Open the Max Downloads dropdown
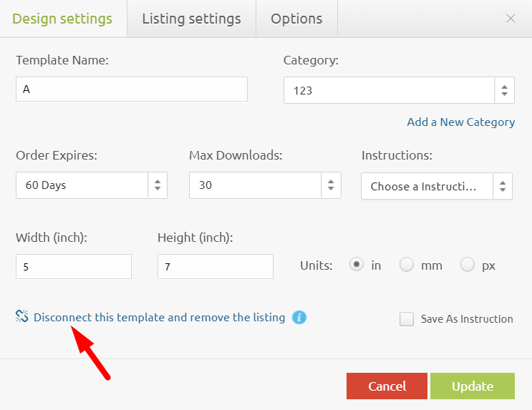The height and width of the screenshot is (410, 532). point(264,185)
